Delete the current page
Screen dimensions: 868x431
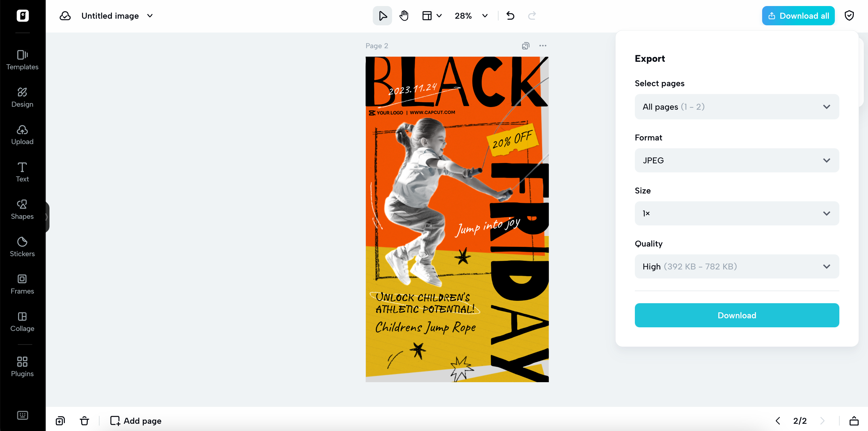84,420
